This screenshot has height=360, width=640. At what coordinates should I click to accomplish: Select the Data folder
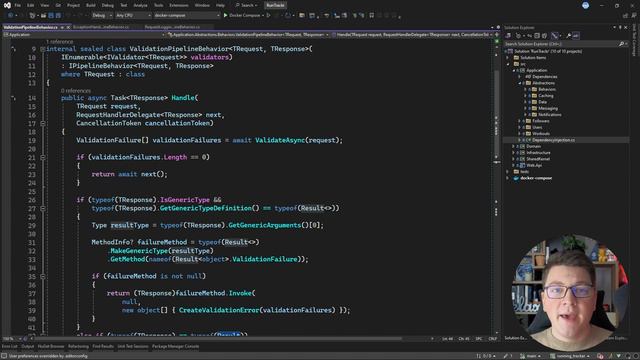[x=542, y=102]
